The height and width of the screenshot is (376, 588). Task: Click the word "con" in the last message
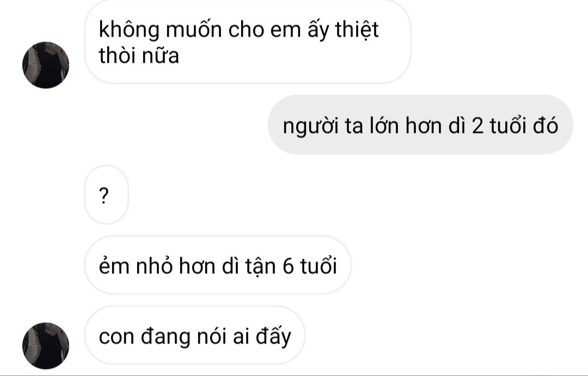click(x=117, y=337)
